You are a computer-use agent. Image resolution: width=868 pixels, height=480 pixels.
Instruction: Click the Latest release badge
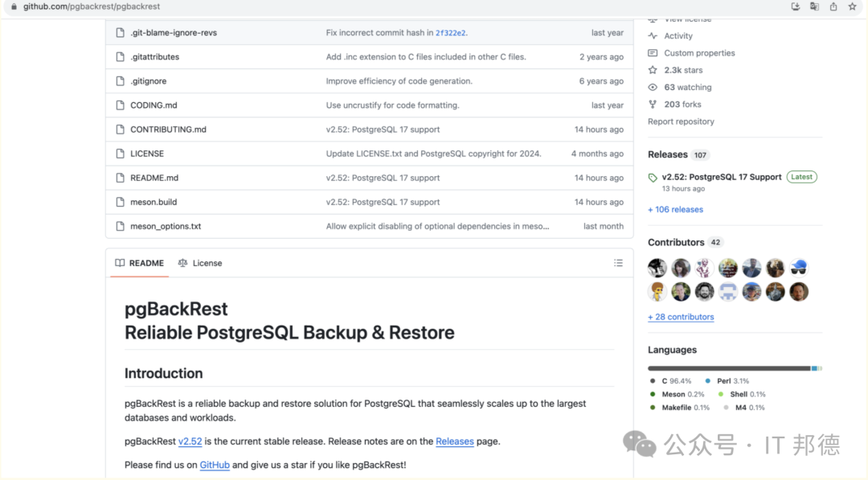click(801, 177)
